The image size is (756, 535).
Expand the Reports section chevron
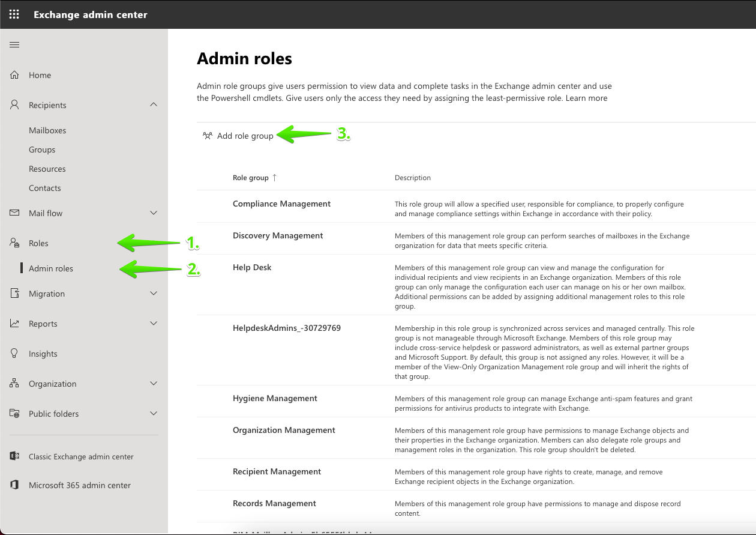point(154,324)
